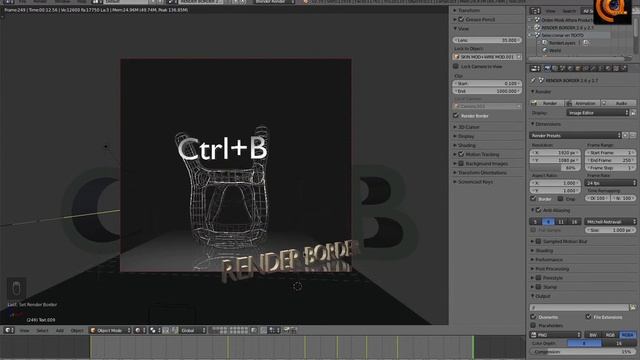Screen dimensions: 640x360
Task: Expand the Transform panel
Action: point(468,10)
